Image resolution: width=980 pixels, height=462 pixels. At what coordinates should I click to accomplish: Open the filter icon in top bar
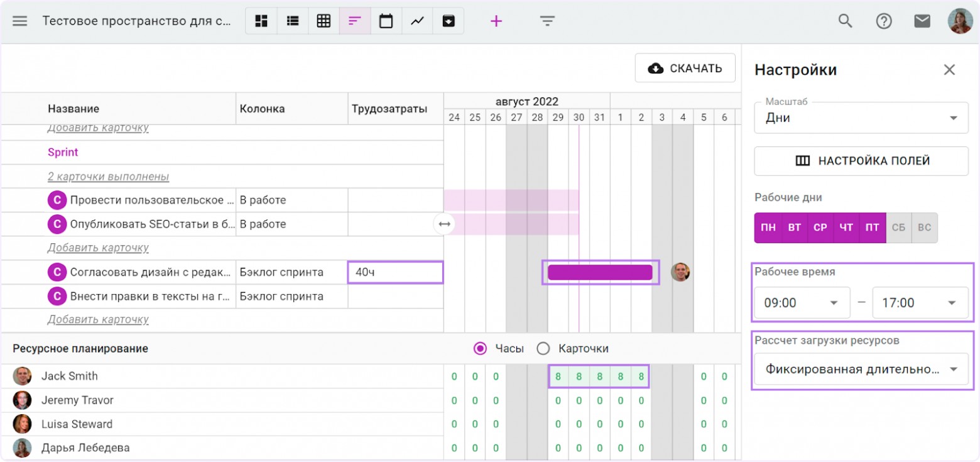point(547,21)
